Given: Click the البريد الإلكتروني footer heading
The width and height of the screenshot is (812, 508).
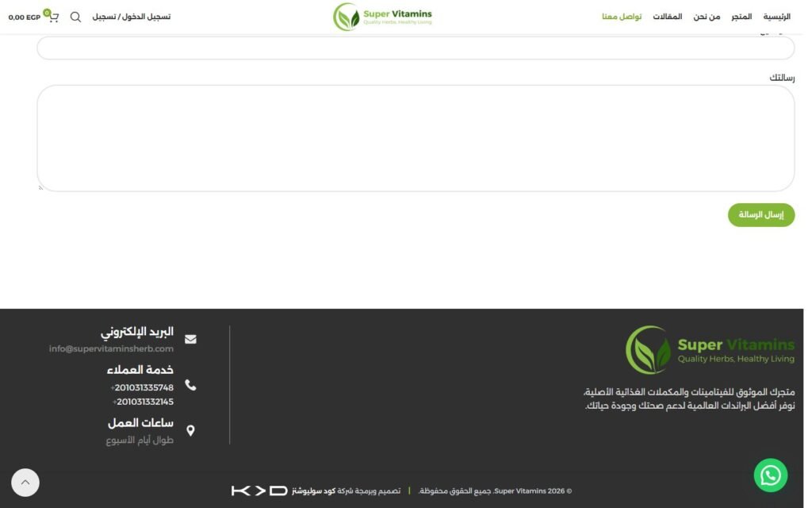Looking at the screenshot, I should point(137,332).
